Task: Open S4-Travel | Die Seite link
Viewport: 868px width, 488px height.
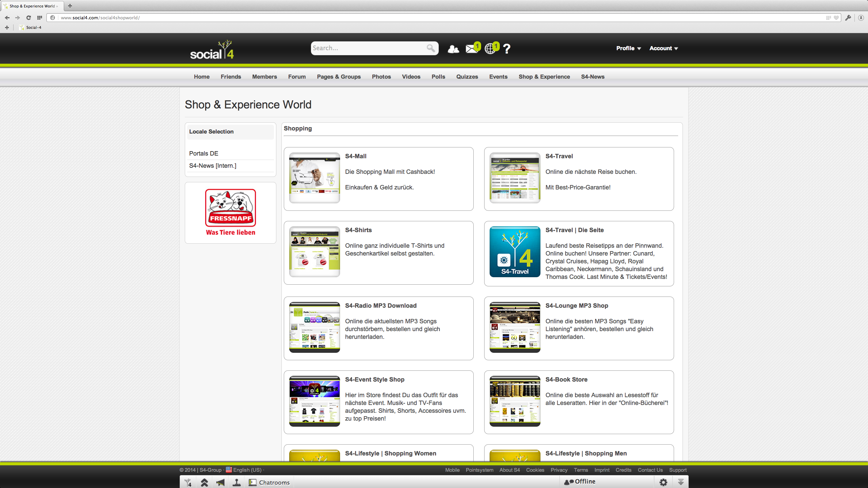Action: click(574, 230)
